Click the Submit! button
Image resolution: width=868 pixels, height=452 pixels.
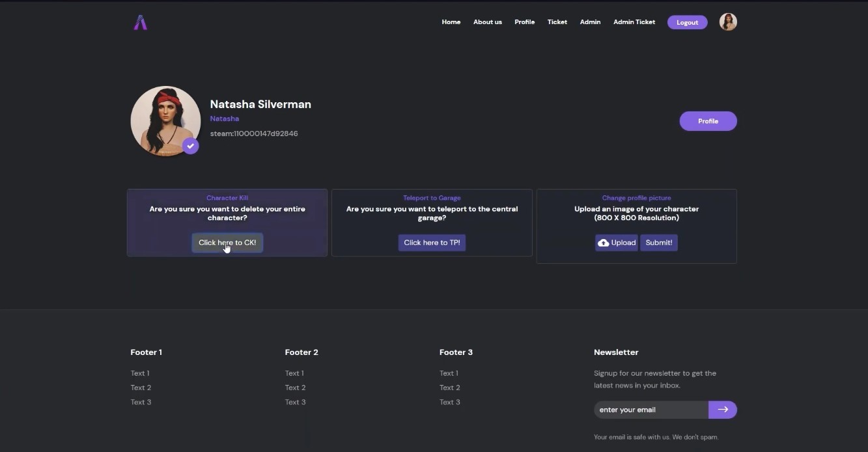[x=659, y=243]
